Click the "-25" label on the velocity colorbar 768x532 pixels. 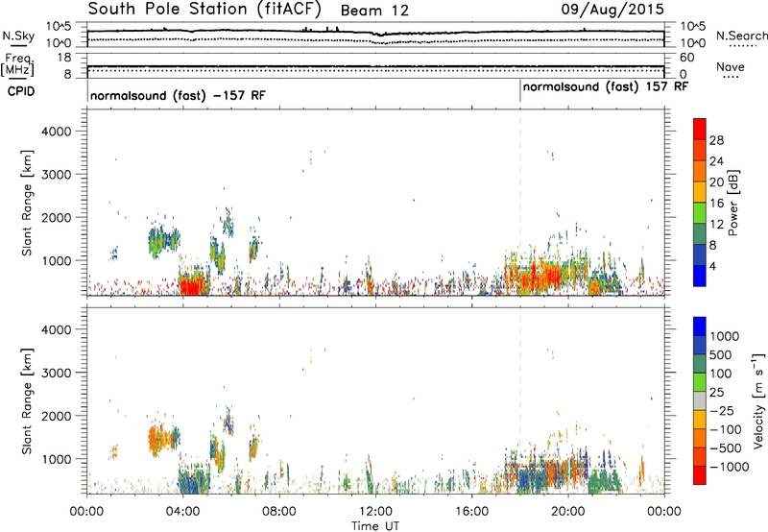tap(722, 410)
